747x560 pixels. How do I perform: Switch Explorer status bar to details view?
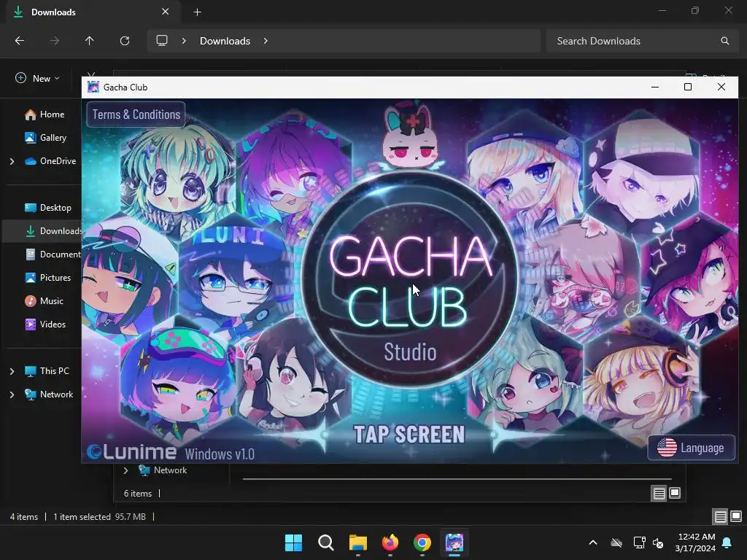click(x=720, y=517)
